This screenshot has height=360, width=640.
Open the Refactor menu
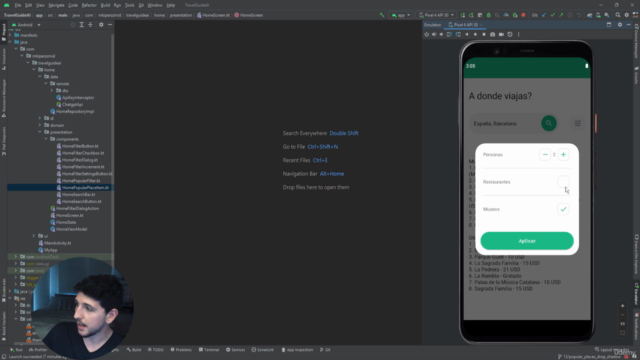tap(89, 5)
